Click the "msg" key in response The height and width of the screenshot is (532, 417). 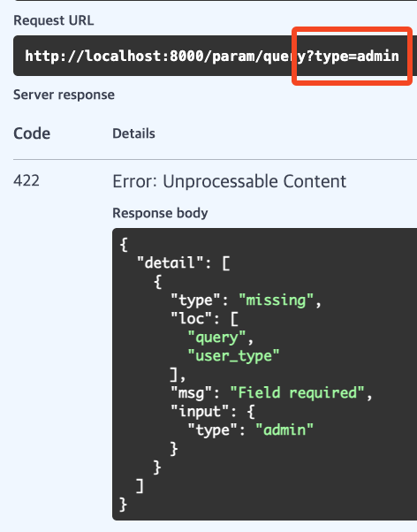coord(192,393)
